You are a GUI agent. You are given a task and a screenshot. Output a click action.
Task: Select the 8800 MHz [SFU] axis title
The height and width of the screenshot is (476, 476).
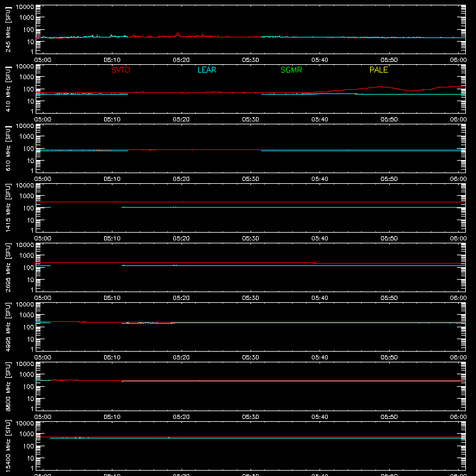8,386
